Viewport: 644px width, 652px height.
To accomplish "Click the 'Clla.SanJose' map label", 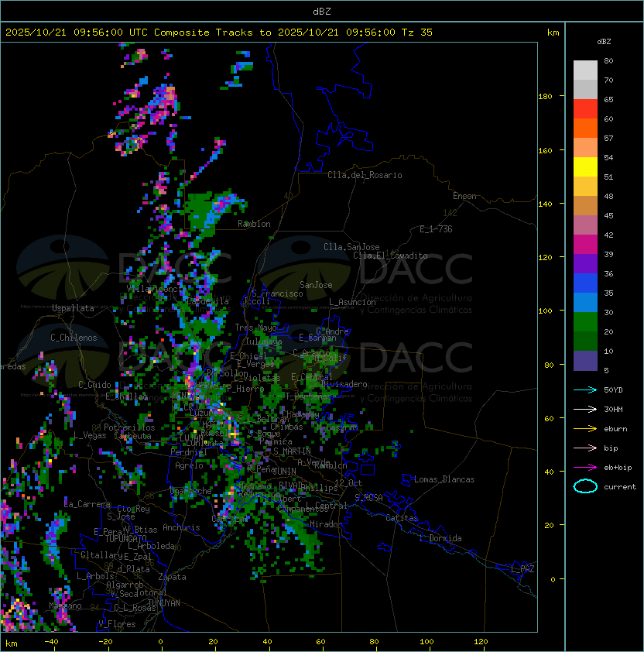I will pos(351,247).
